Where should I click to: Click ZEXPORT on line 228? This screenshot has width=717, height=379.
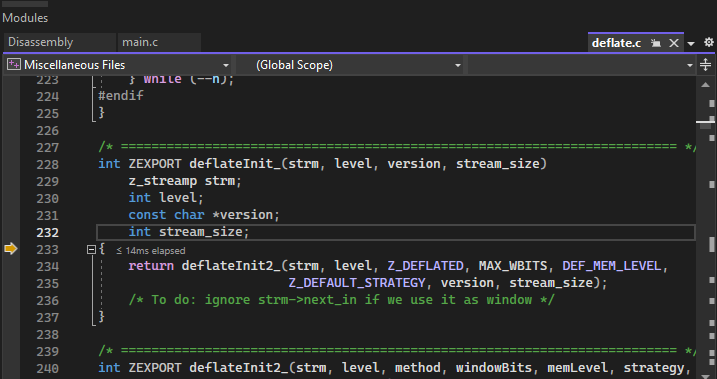click(155, 164)
